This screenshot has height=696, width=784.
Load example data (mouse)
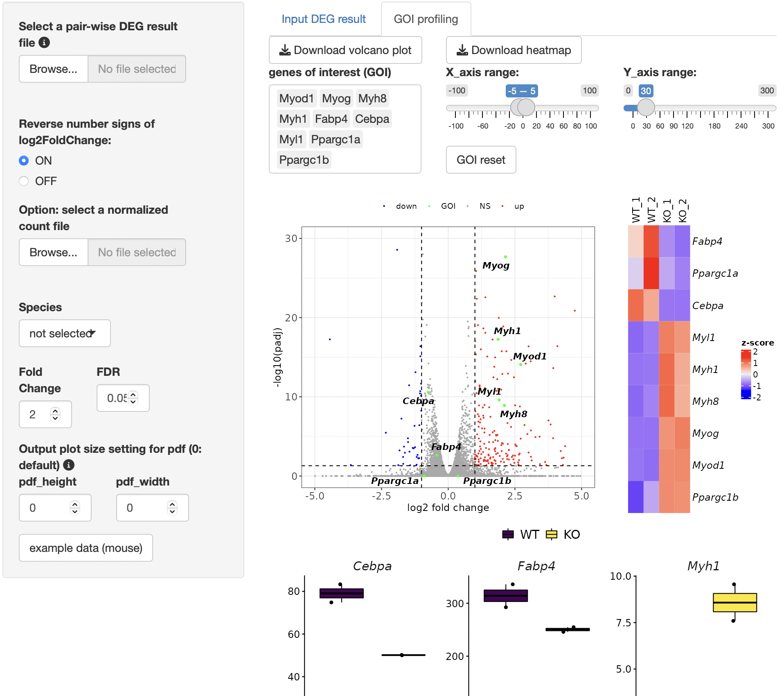[x=86, y=548]
